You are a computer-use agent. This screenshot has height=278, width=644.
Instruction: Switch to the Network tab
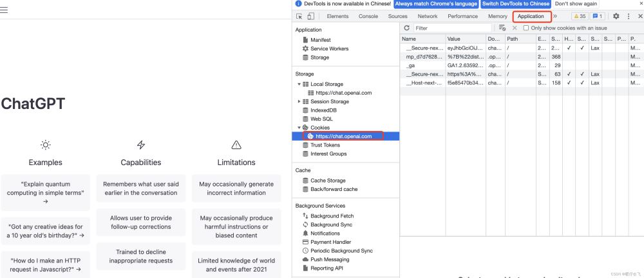(x=428, y=17)
